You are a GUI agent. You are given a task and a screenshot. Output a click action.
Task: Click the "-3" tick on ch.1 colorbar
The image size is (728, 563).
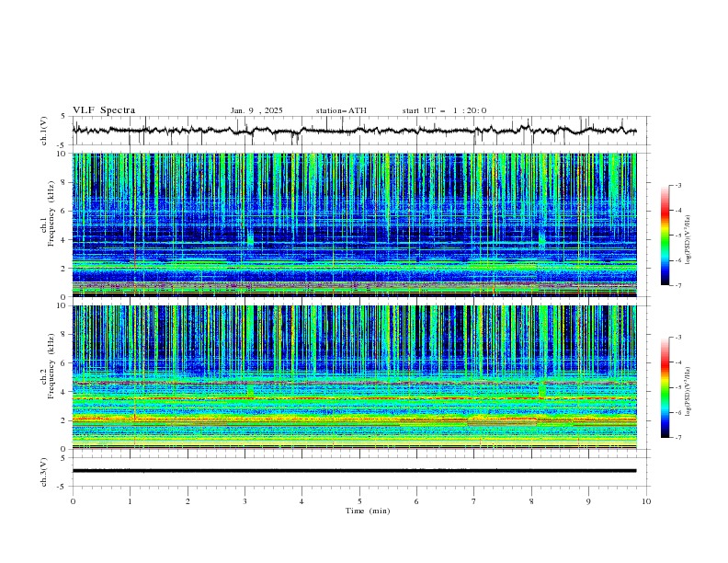[677, 185]
